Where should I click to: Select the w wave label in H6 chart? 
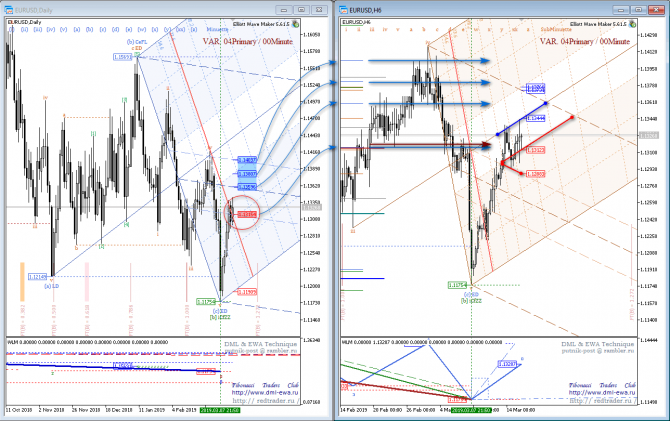click(476, 29)
